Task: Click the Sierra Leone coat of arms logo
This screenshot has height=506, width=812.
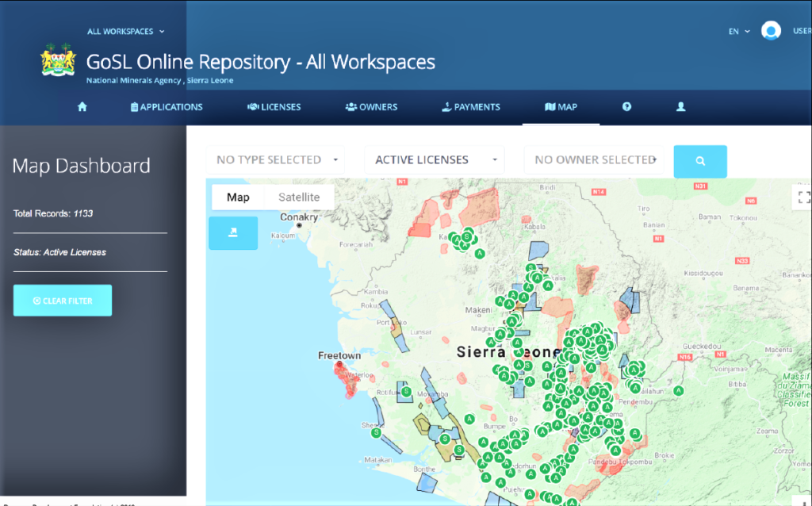Action: (58, 60)
